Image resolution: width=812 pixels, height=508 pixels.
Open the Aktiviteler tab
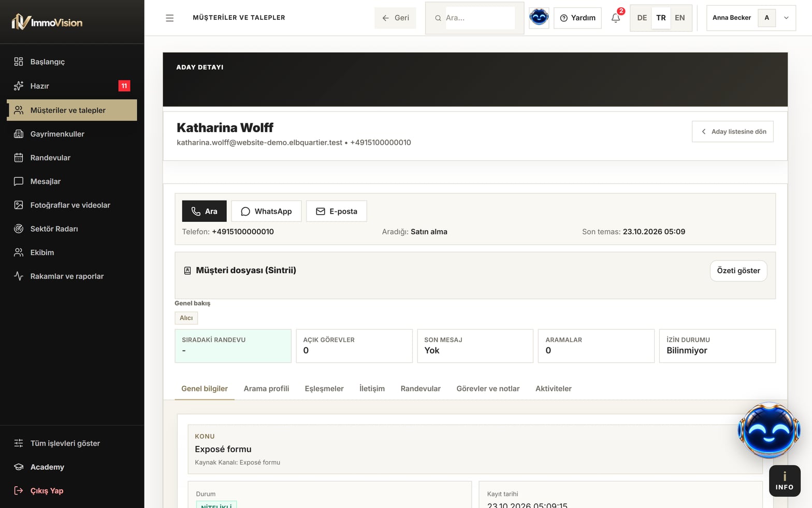[x=554, y=389]
